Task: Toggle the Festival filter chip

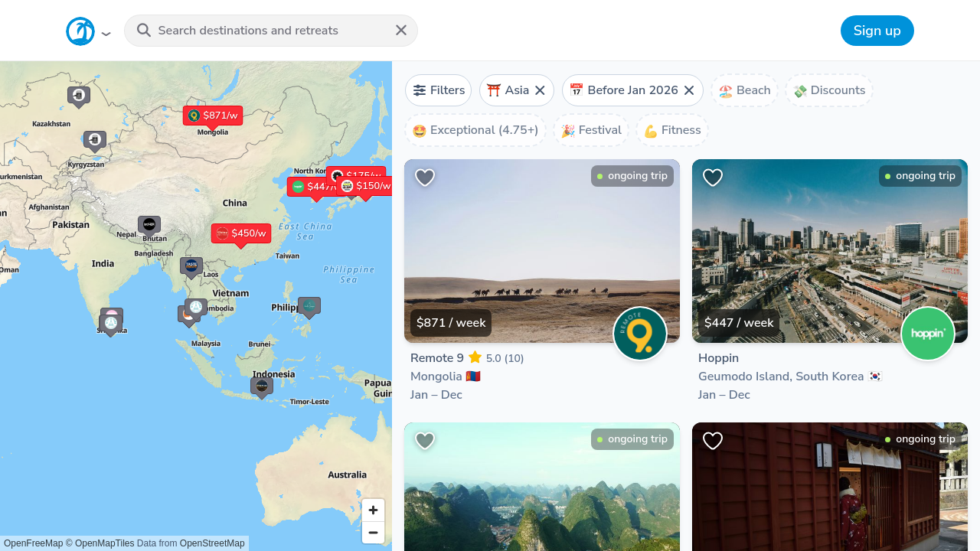Action: pos(591,130)
